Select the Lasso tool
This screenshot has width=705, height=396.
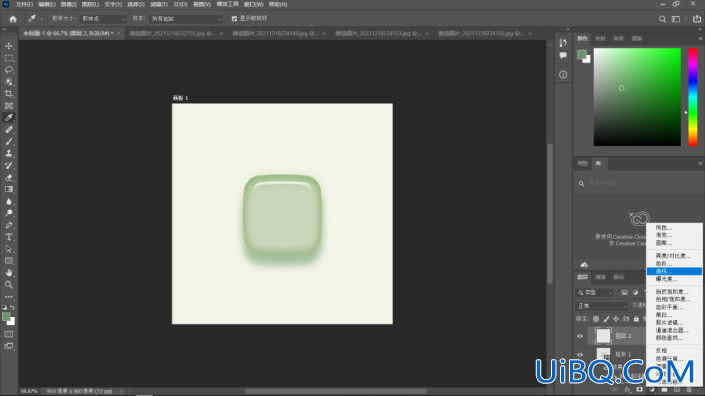9,70
